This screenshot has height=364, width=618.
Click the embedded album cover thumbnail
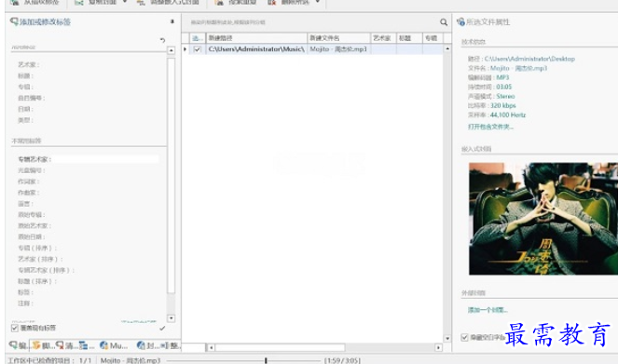pos(543,219)
